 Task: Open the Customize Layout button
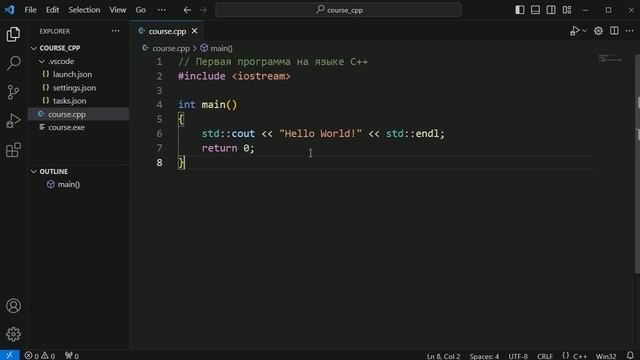click(x=567, y=10)
